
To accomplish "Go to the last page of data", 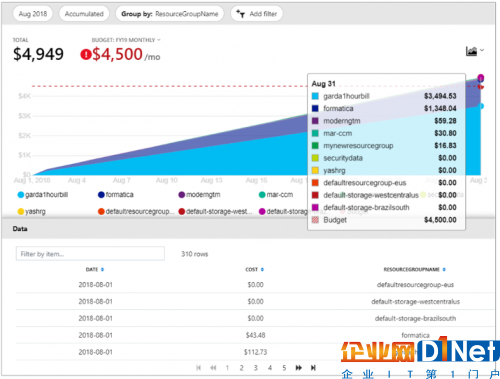I will tap(313, 368).
